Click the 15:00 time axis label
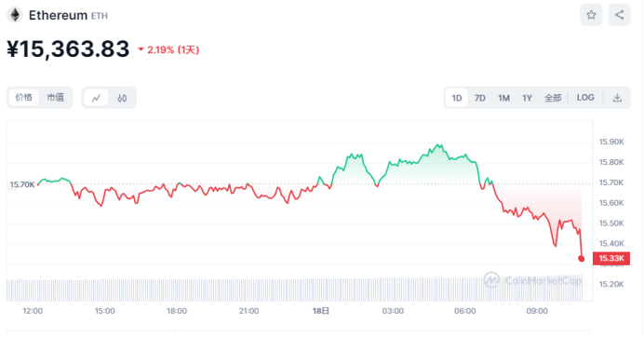This screenshot has width=644, height=337. click(105, 311)
